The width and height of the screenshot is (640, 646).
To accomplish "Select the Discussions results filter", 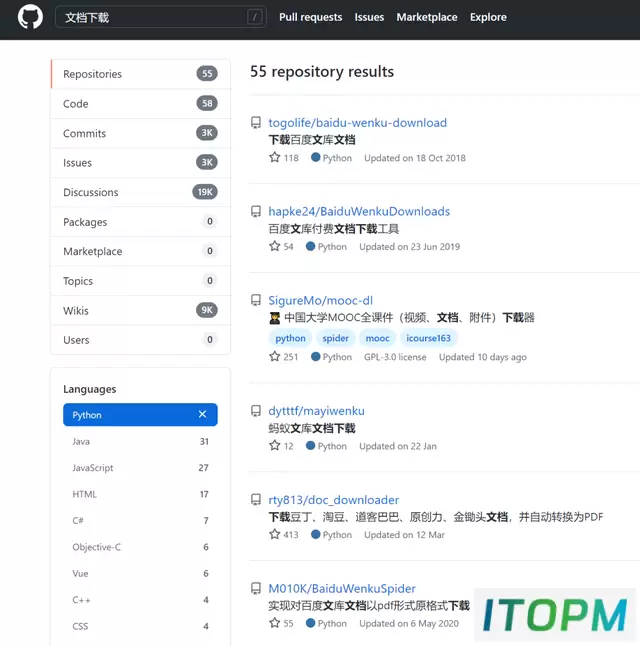I will tap(141, 192).
